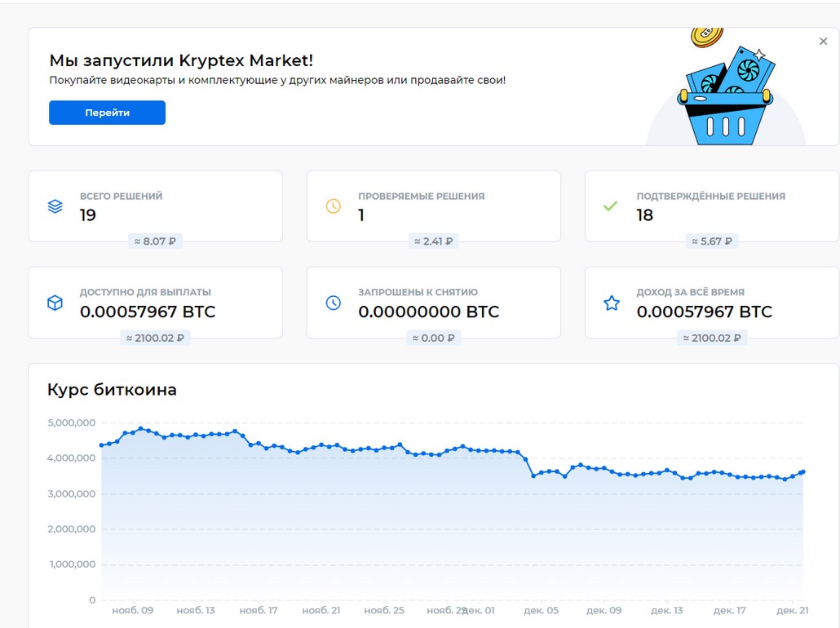The width and height of the screenshot is (840, 628).
Task: Click the дек. 17 axis label
Action: pos(729,610)
